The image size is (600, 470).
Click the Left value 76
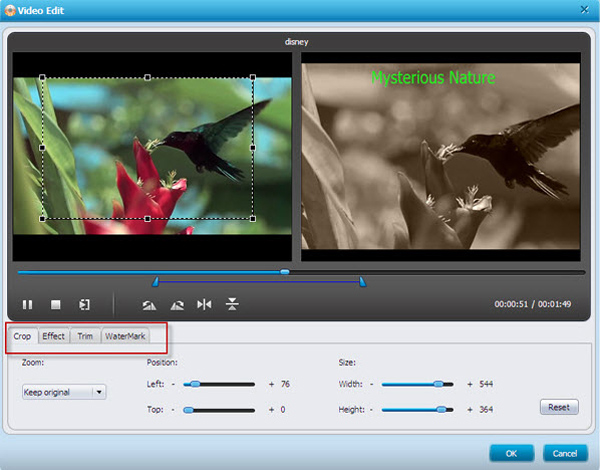(x=285, y=384)
